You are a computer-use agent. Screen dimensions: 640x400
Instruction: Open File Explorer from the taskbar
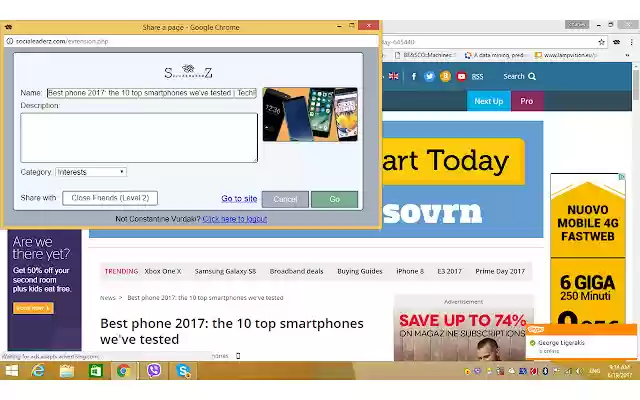[x=67, y=371]
